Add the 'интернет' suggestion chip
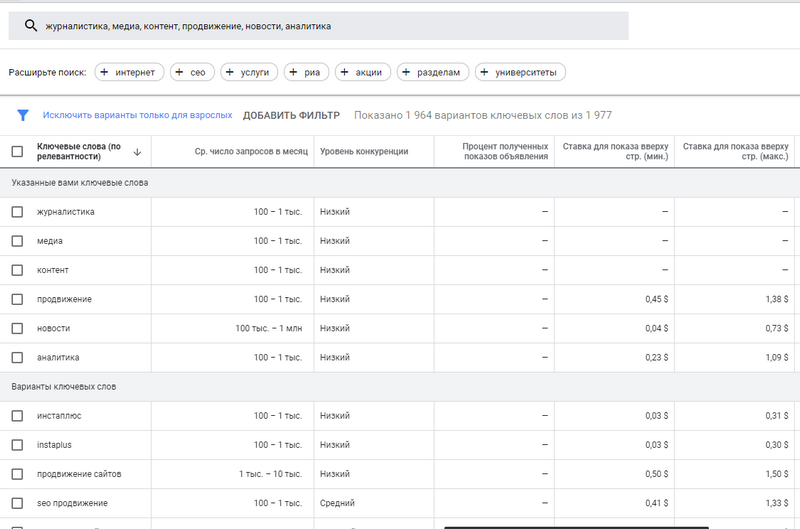The height and width of the screenshot is (529, 800). [128, 72]
